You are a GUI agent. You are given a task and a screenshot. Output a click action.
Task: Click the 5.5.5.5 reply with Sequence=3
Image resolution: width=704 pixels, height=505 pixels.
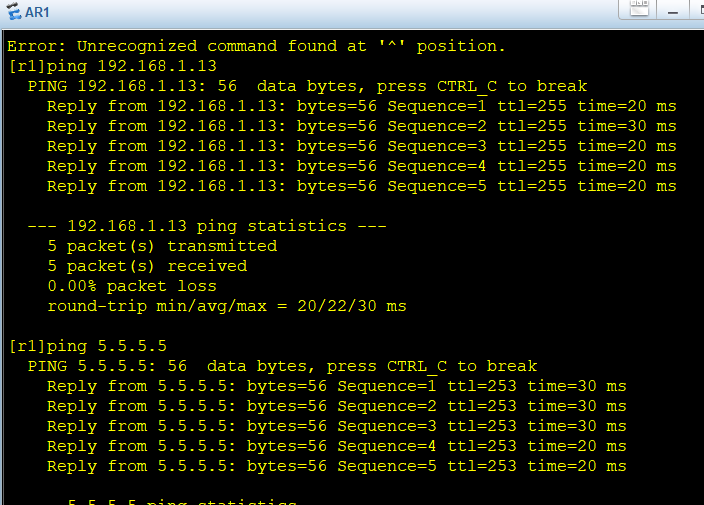(x=336, y=426)
